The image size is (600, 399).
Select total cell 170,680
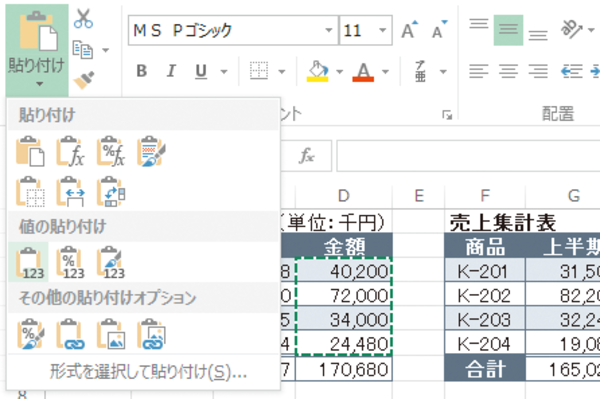click(x=344, y=369)
